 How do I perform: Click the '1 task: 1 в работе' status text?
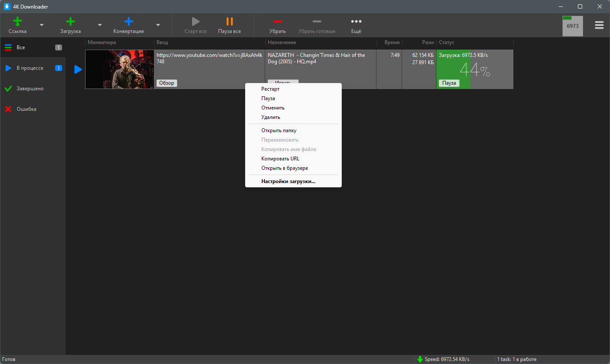pyautogui.click(x=517, y=359)
